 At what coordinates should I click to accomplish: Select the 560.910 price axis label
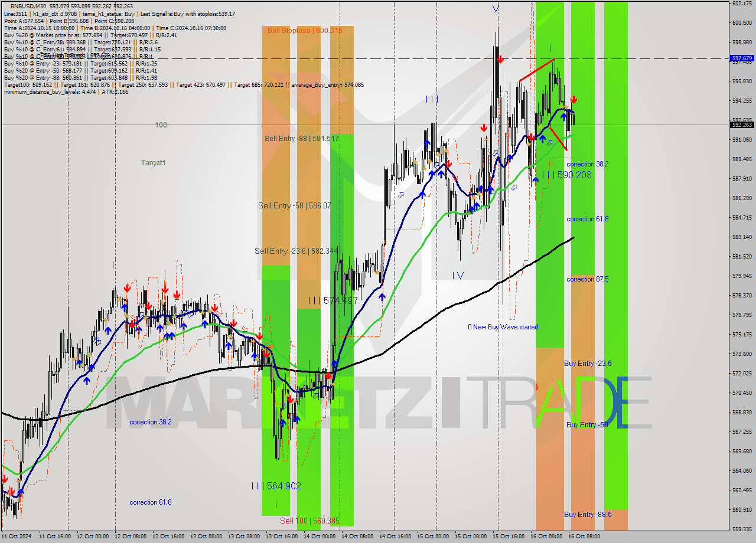(x=742, y=510)
